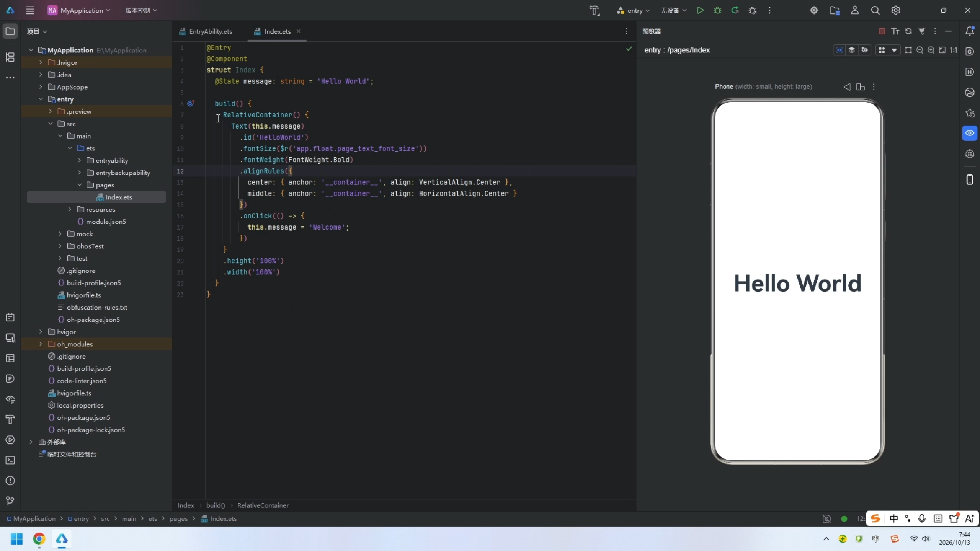Toggle the Previewer eye panel in right sidebar

(970, 133)
